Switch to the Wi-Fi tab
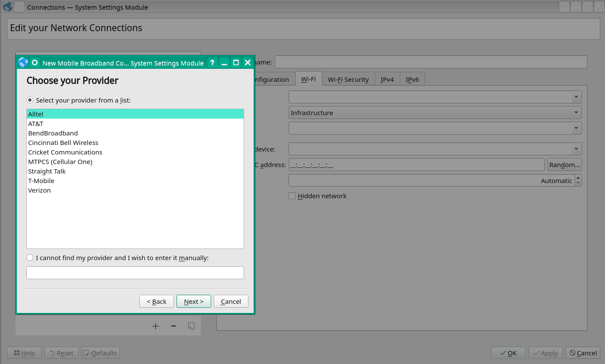The width and height of the screenshot is (605, 364). [x=309, y=79]
